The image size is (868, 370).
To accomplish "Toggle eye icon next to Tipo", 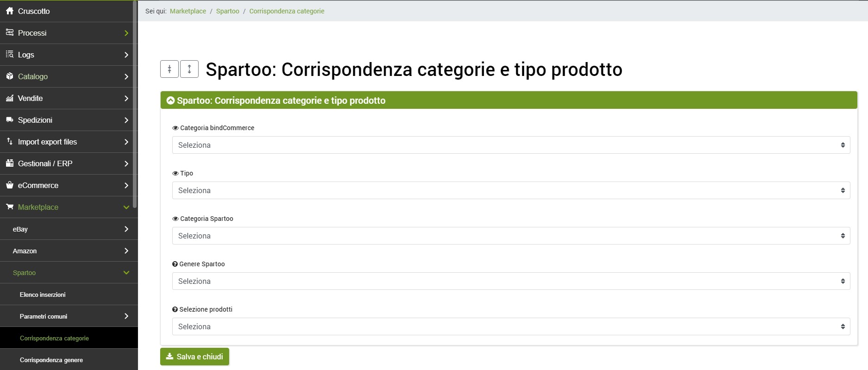I will [x=175, y=174].
